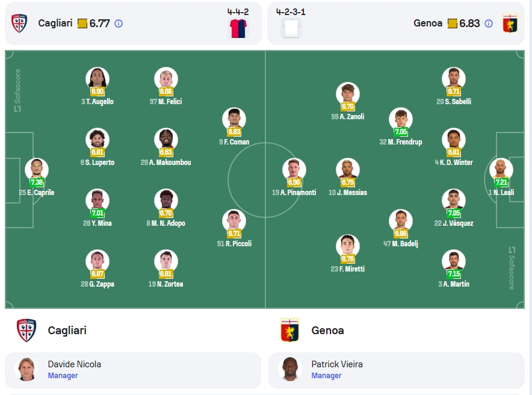Click the Genoa crest below the pitch
532x395 pixels.
tap(289, 330)
